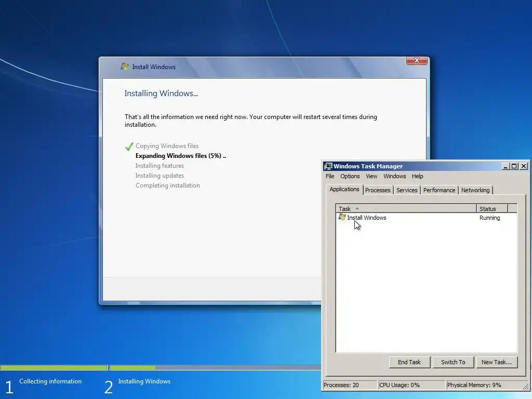The height and width of the screenshot is (399, 532).
Task: Click the Switch To button
Action: (x=453, y=362)
